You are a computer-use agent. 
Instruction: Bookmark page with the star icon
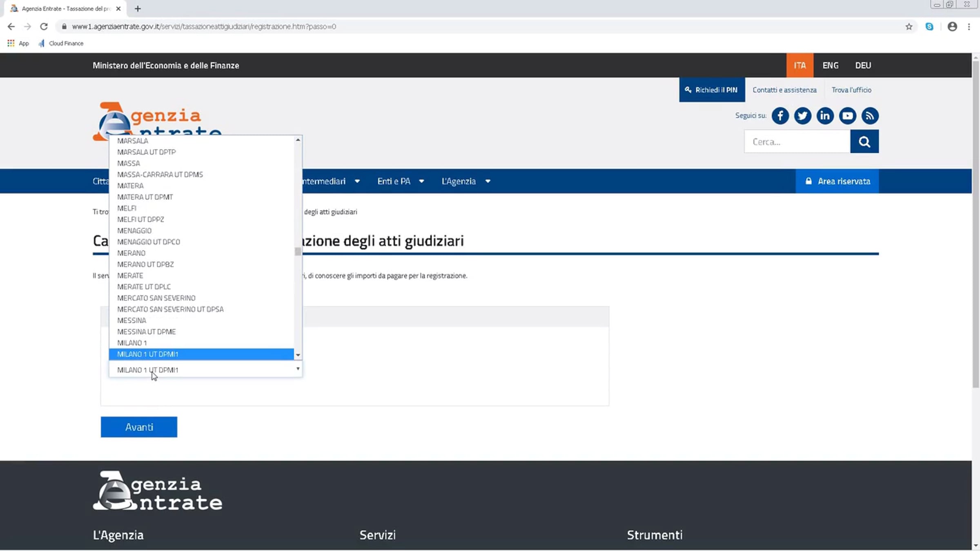[909, 27]
